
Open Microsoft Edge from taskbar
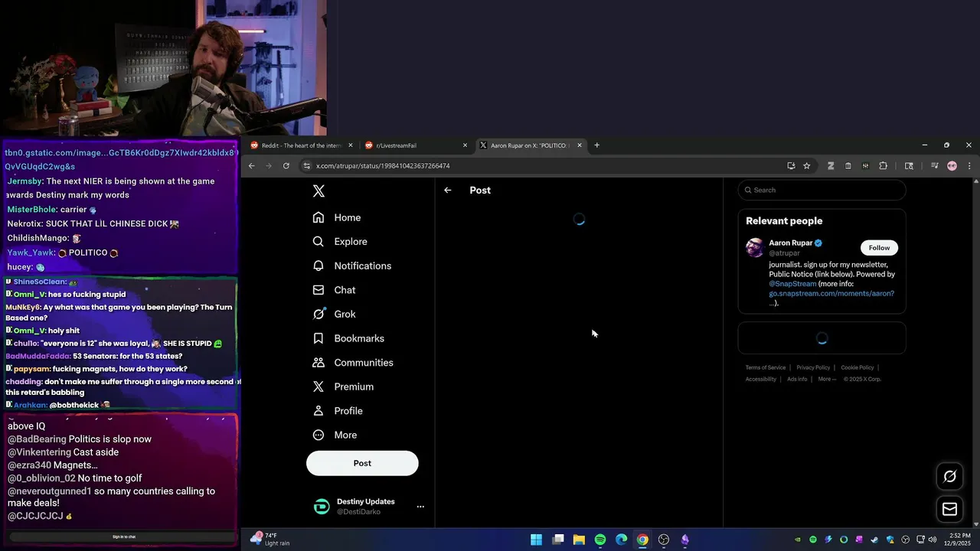[622, 540]
